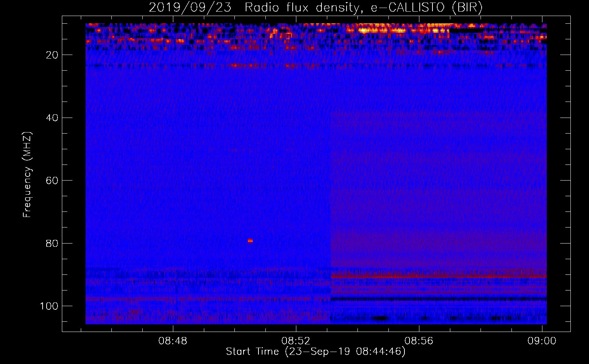The height and width of the screenshot is (364, 589).
Task: Click the '60' frequency tick label
Action: coord(52,181)
